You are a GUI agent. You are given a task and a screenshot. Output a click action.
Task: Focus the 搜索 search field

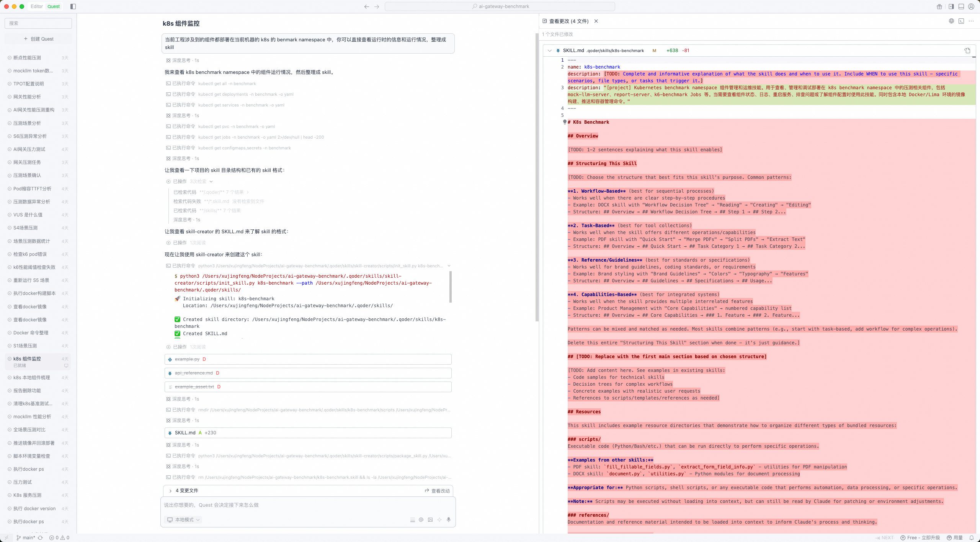38,23
